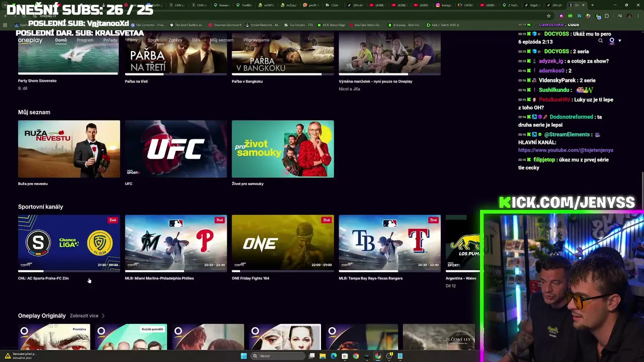Screen dimensions: 644x362
Task: Click the oneplay logo
Action: [30, 40]
